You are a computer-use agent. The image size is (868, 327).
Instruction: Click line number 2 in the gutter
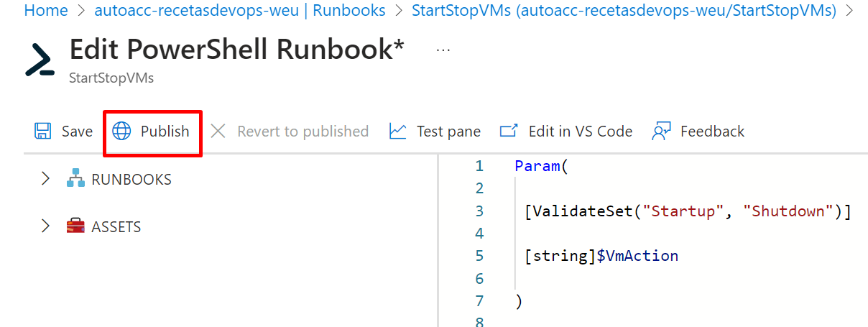coord(479,189)
